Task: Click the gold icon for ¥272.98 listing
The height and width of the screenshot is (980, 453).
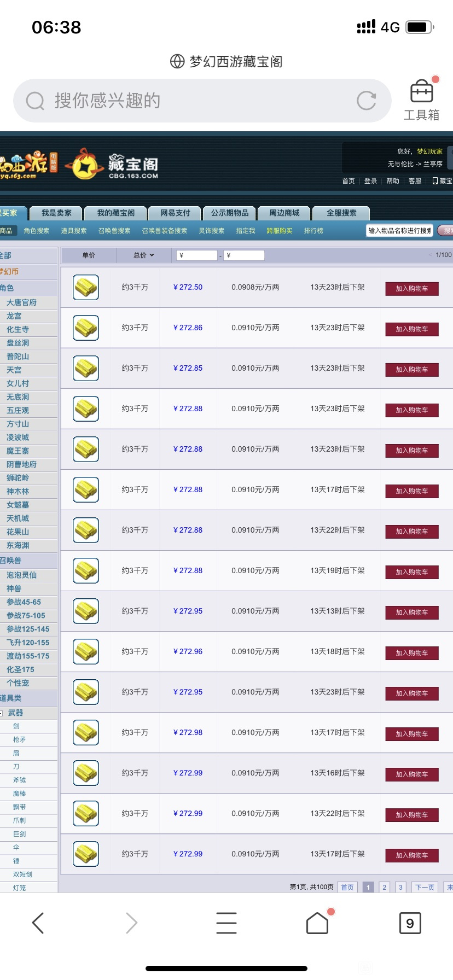Action: (86, 732)
